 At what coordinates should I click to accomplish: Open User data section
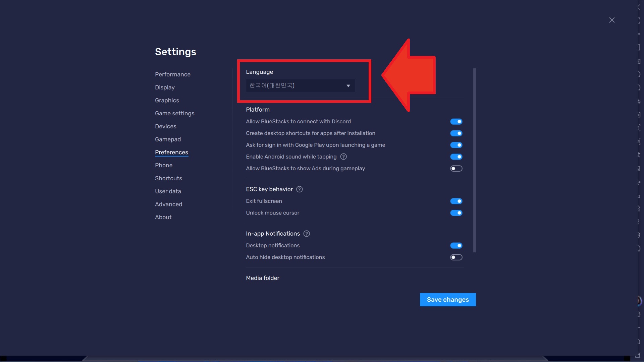point(168,191)
